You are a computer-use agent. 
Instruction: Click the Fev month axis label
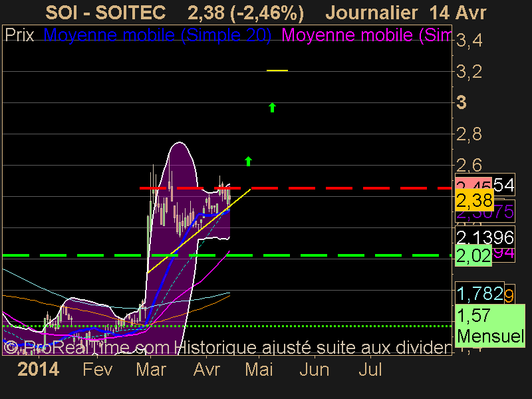click(x=98, y=369)
